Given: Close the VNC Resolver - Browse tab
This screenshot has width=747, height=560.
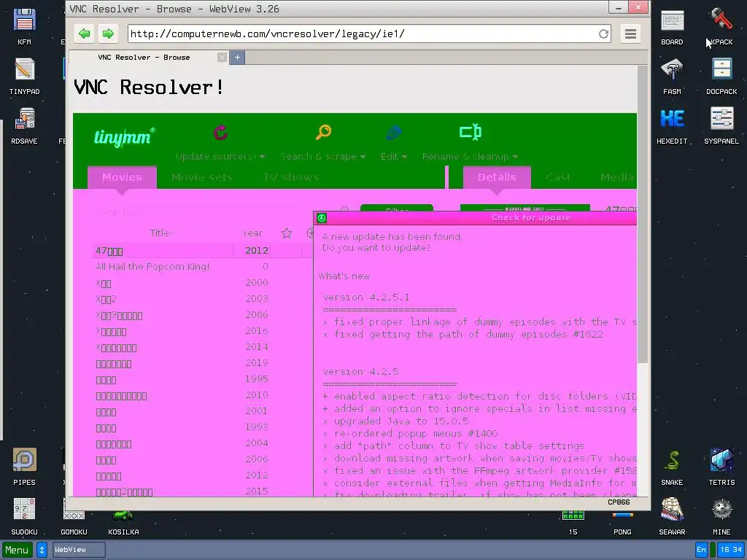Looking at the screenshot, I should (222, 57).
